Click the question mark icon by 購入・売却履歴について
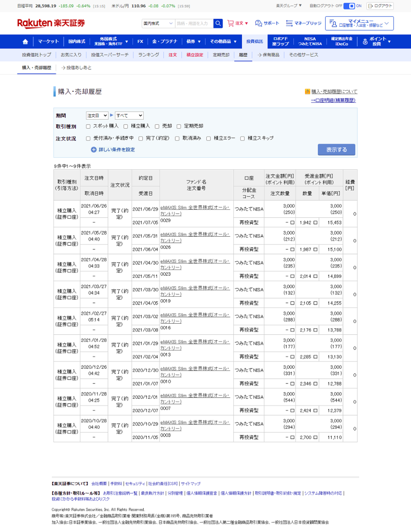The image size is (411, 532). [307, 92]
